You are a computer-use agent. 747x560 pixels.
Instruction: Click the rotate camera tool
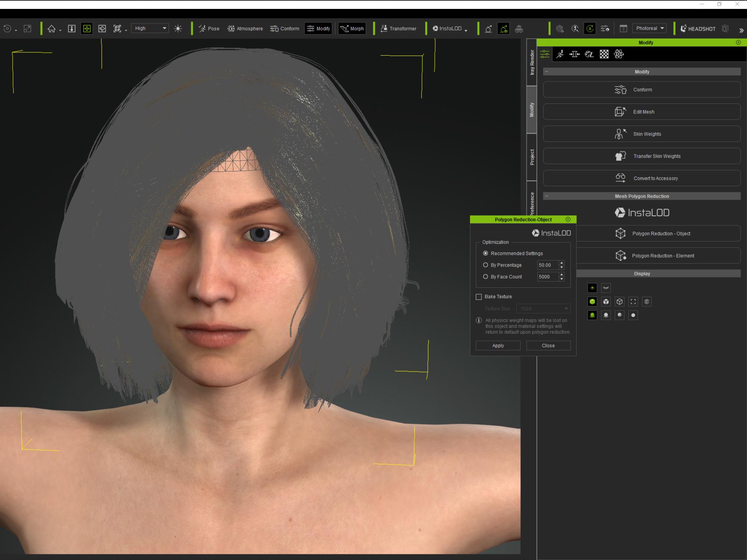click(102, 29)
